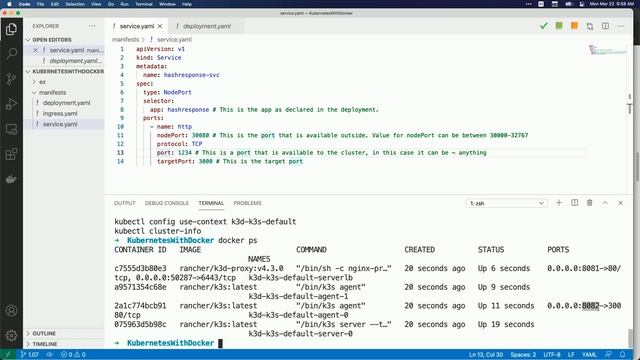Open the Run and Debug view
This screenshot has height=360, width=640.
click(x=11, y=104)
